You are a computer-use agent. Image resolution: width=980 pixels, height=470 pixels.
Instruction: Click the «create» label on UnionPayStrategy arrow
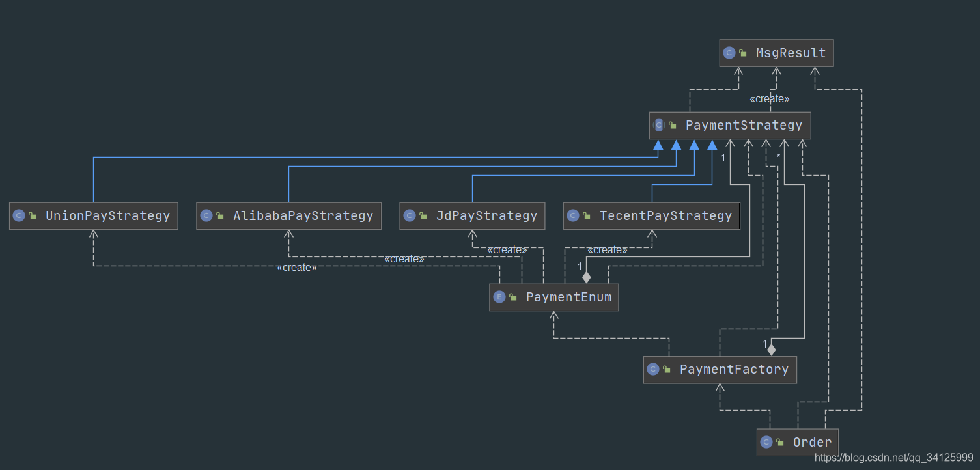point(297,268)
